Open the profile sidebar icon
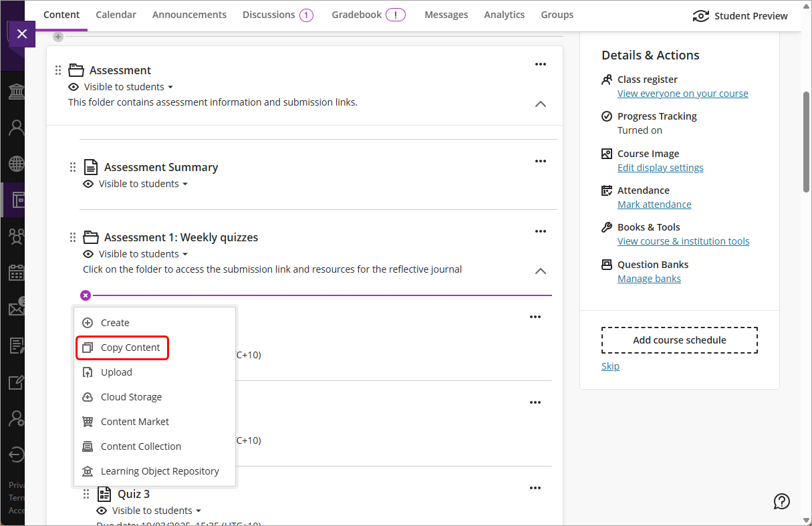This screenshot has height=526, width=812. click(x=16, y=128)
